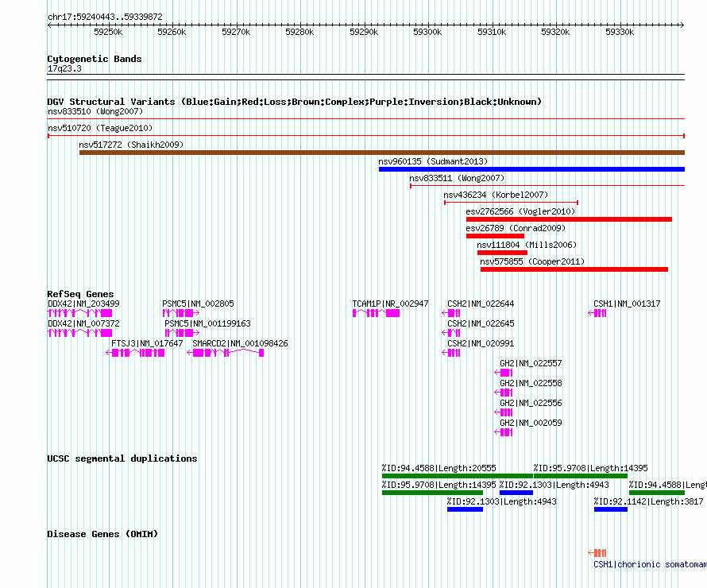Click the nsv510720 (Teague2010) variant line
This screenshot has height=588, width=707.
(x=366, y=136)
